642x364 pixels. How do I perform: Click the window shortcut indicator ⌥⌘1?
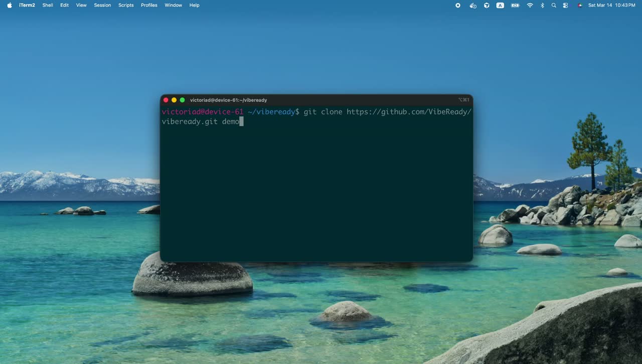point(463,100)
